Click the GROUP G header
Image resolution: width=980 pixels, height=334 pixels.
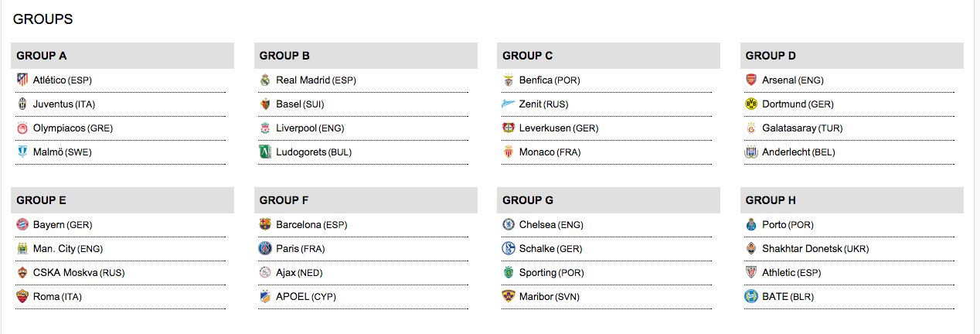coord(528,200)
